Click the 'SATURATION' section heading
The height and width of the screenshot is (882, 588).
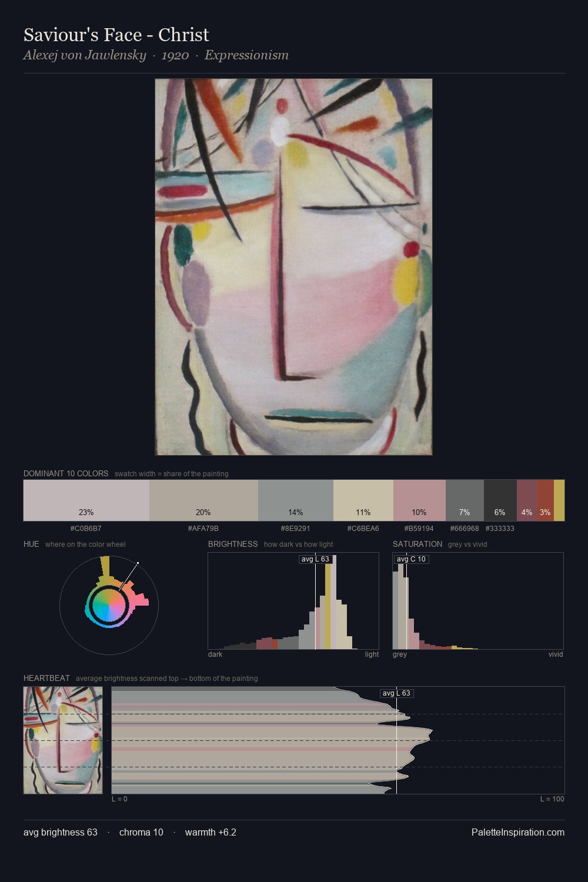pos(417,544)
